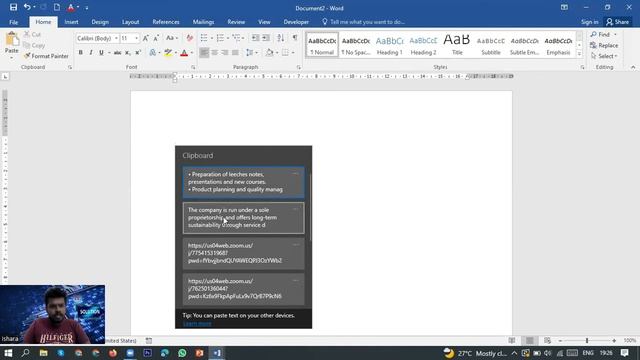Open the Layout tab
This screenshot has height=360, width=640.
pos(131,22)
